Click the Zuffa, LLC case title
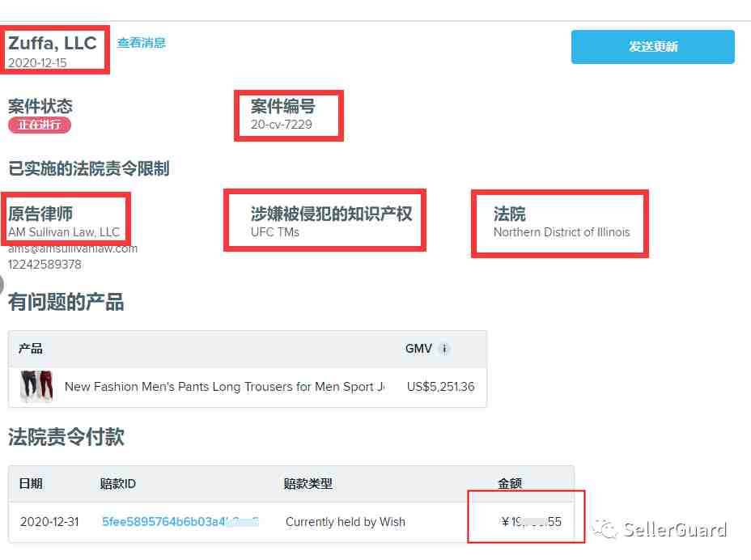Image resolution: width=751 pixels, height=560 pixels. click(53, 43)
